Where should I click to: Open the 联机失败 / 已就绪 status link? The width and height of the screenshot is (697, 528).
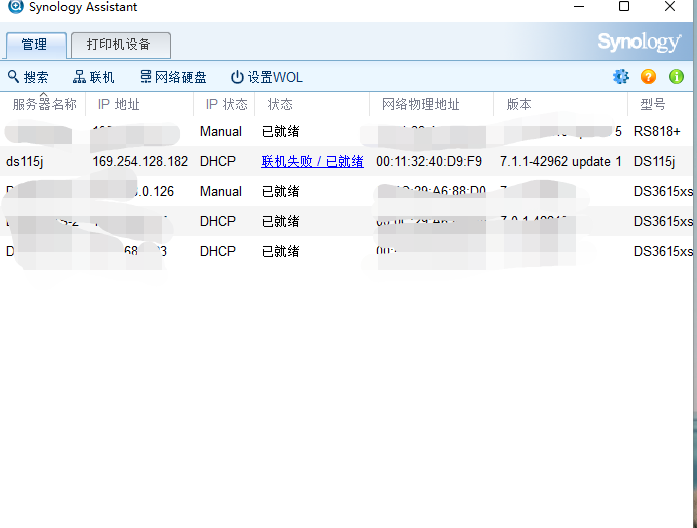point(312,161)
